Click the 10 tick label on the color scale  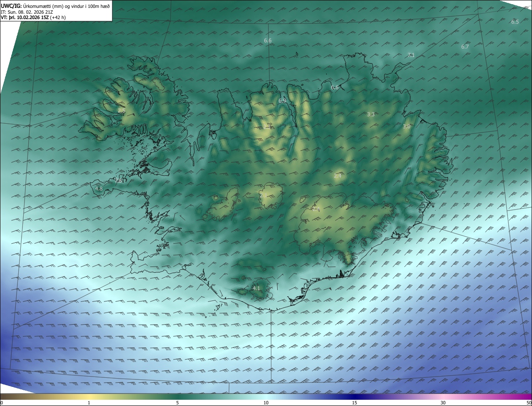(x=266, y=403)
